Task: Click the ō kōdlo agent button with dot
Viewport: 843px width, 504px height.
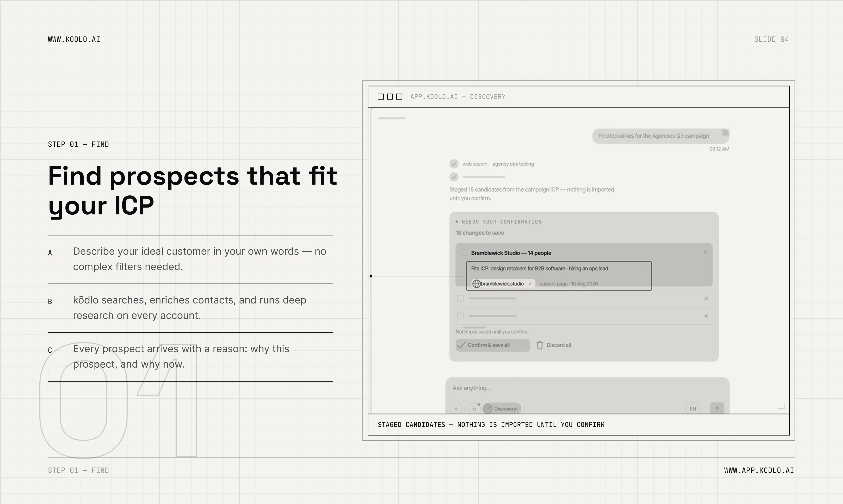Action: click(474, 409)
